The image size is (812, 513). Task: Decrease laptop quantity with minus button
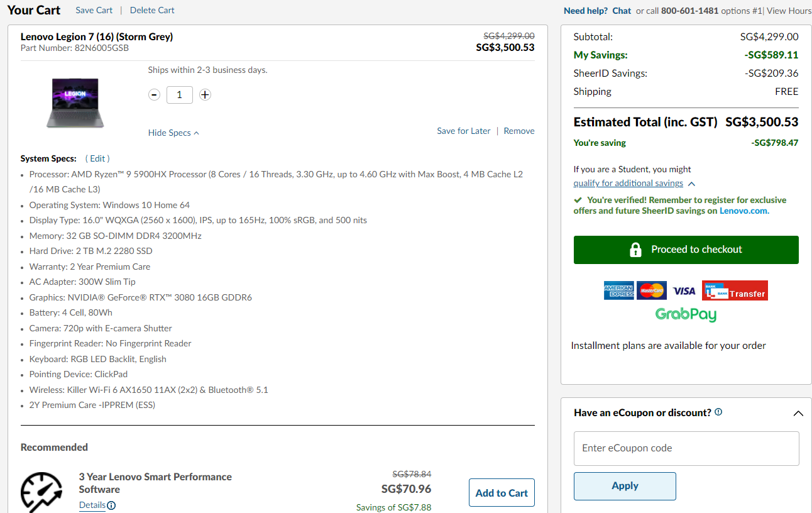154,95
